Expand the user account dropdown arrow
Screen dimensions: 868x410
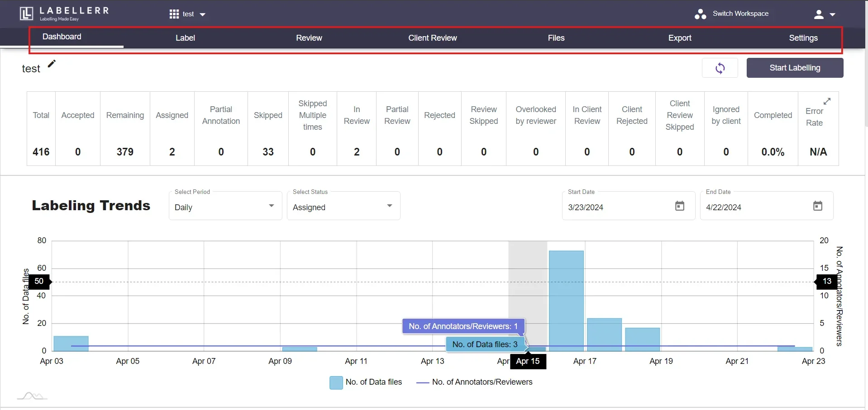tap(832, 14)
